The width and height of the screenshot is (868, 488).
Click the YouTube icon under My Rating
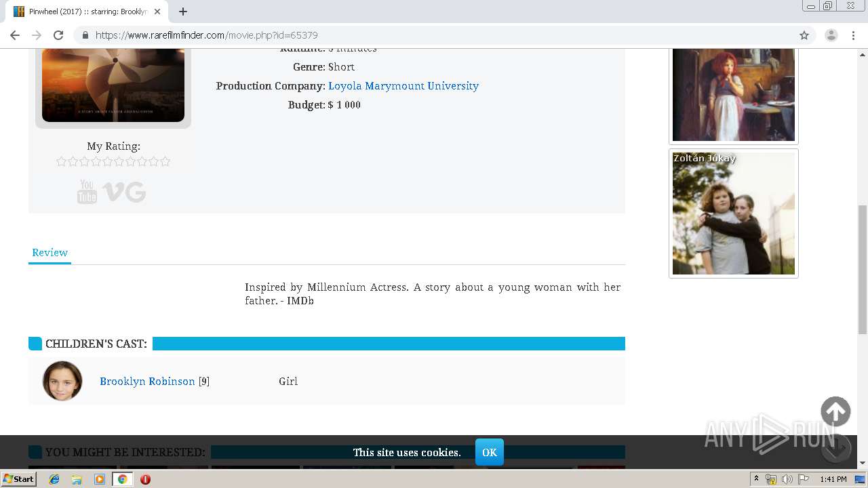(x=87, y=192)
